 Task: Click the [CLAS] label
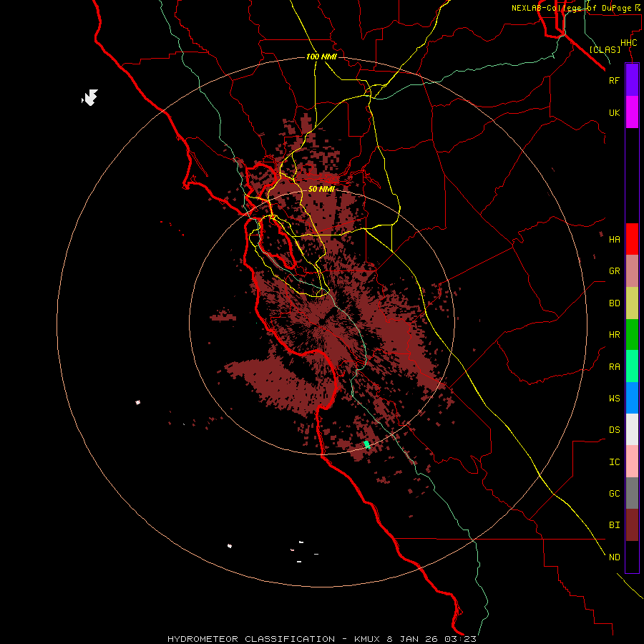[605, 49]
